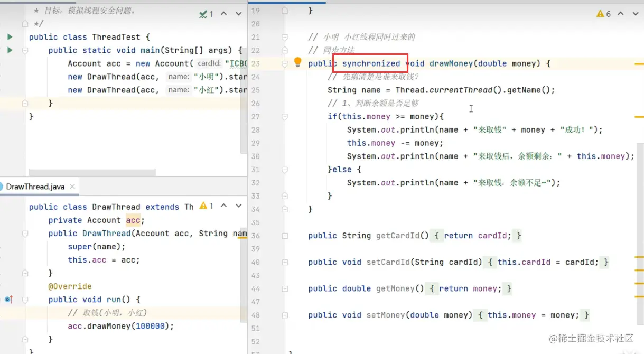This screenshot has height=354, width=644.
Task: Collapse the drawMoney method on line 23
Action: (285, 63)
